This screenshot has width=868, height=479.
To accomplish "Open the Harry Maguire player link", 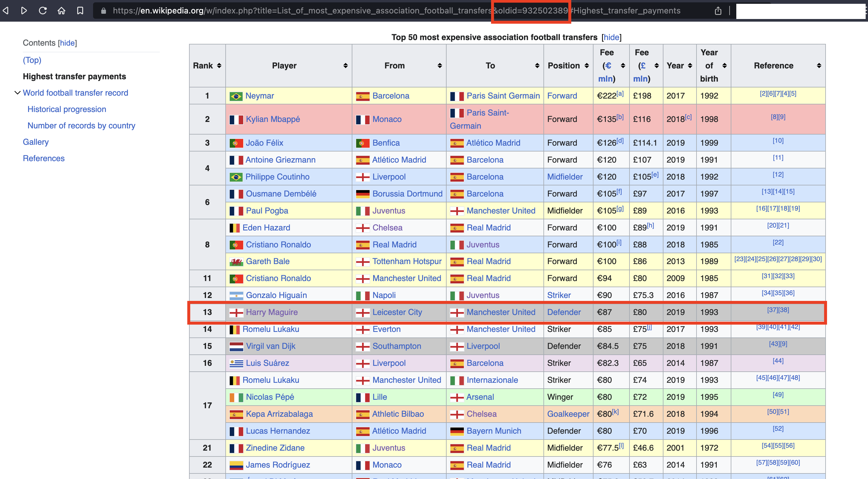I will 272,312.
